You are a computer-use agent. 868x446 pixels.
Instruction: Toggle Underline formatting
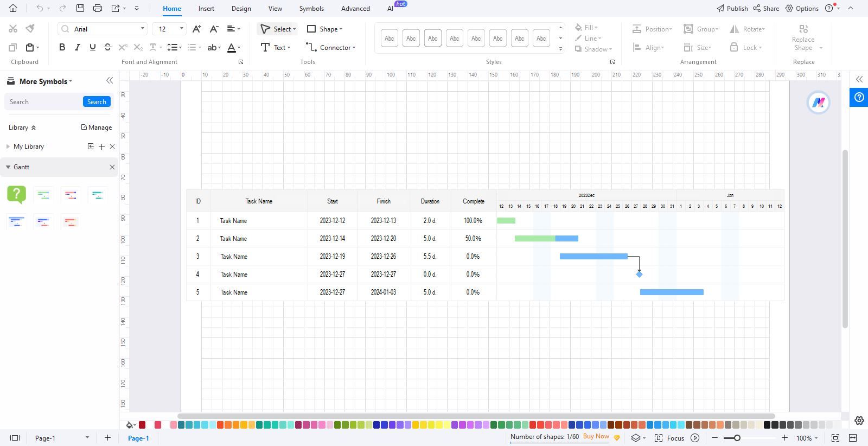point(93,47)
